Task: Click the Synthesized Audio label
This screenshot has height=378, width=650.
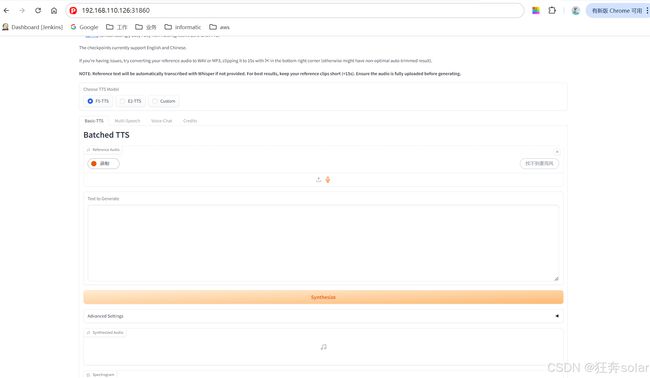Action: click(x=105, y=332)
